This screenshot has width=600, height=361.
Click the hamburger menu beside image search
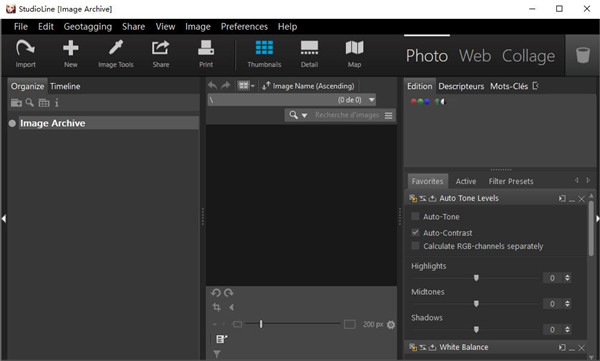click(x=388, y=115)
